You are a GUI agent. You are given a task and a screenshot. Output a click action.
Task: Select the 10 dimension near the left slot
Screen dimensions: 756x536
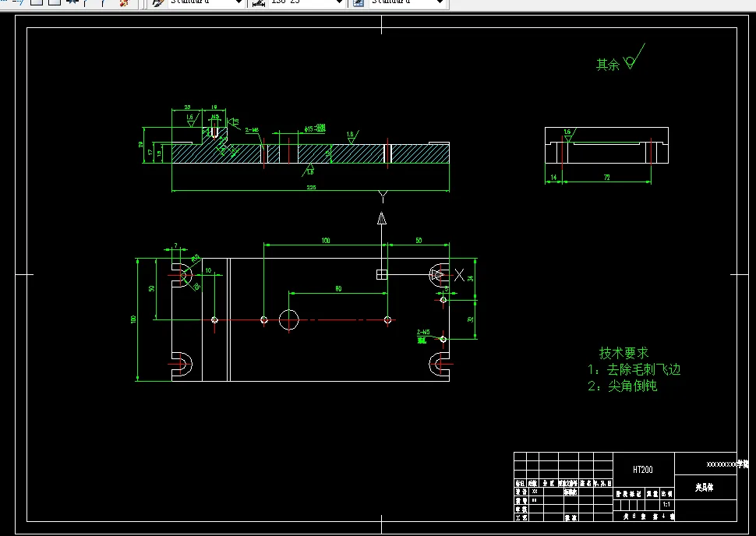pyautogui.click(x=208, y=270)
